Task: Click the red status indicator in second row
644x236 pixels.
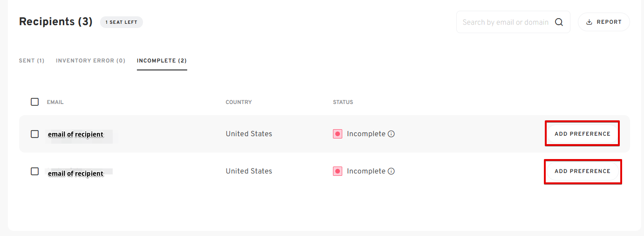Action: (x=338, y=171)
